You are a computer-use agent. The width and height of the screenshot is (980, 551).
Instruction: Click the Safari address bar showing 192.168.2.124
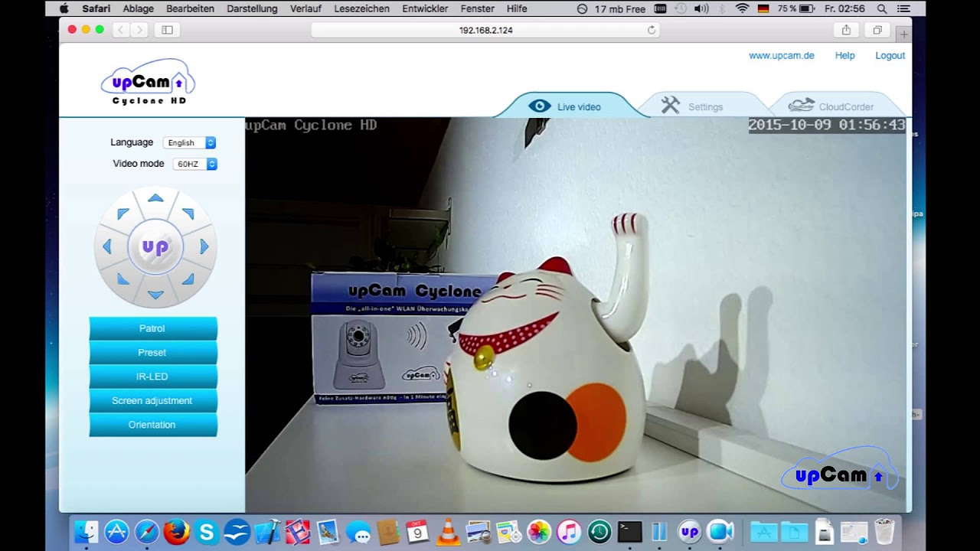click(x=485, y=30)
